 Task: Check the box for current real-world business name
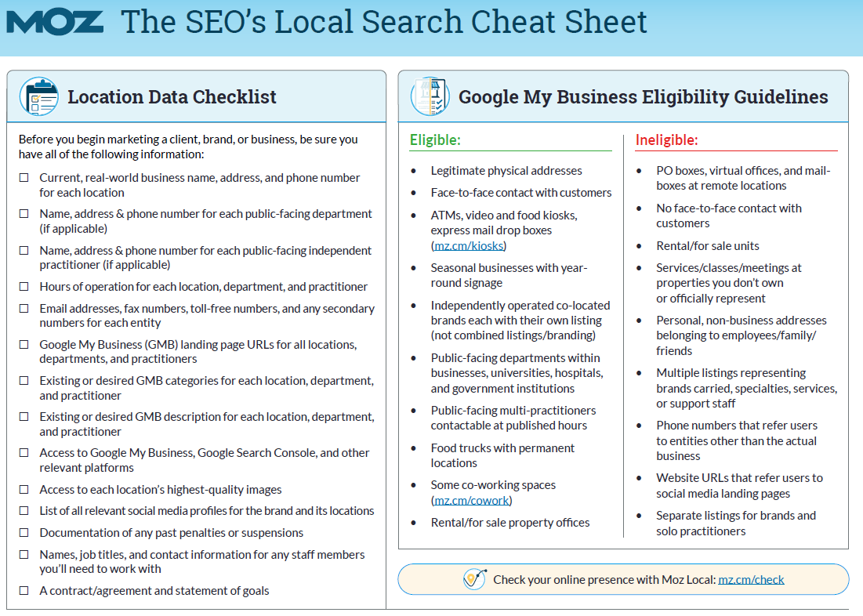click(x=24, y=178)
